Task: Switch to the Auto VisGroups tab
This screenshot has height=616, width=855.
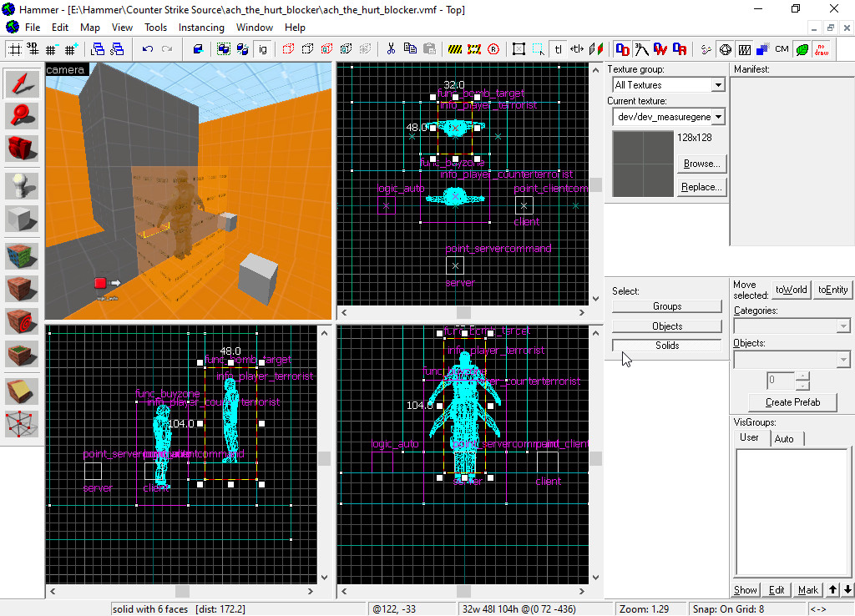Action: coord(784,438)
